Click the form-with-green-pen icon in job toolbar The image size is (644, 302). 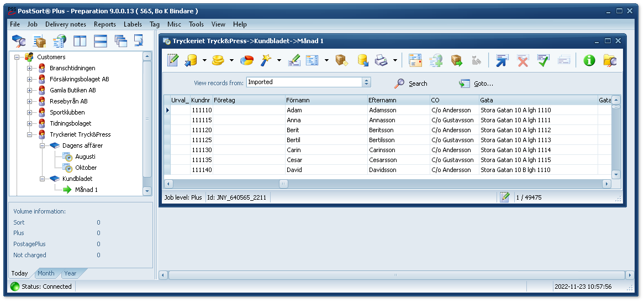(x=294, y=60)
